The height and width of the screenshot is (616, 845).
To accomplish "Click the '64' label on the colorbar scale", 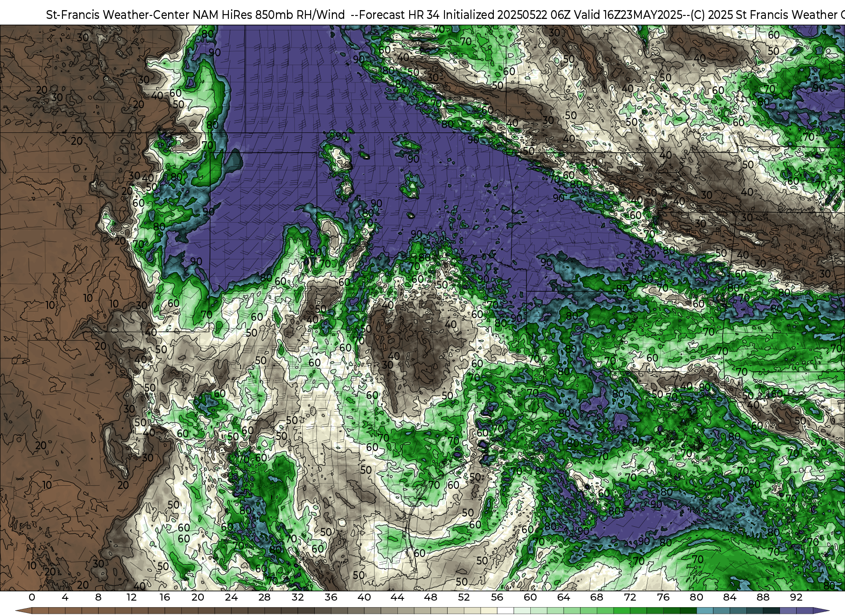I will [x=564, y=598].
